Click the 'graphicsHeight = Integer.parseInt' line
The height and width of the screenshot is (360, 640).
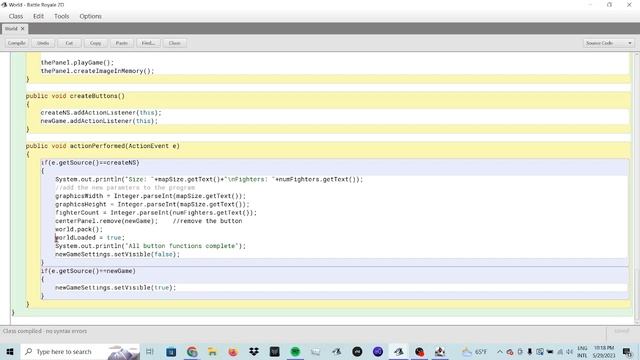click(152, 204)
